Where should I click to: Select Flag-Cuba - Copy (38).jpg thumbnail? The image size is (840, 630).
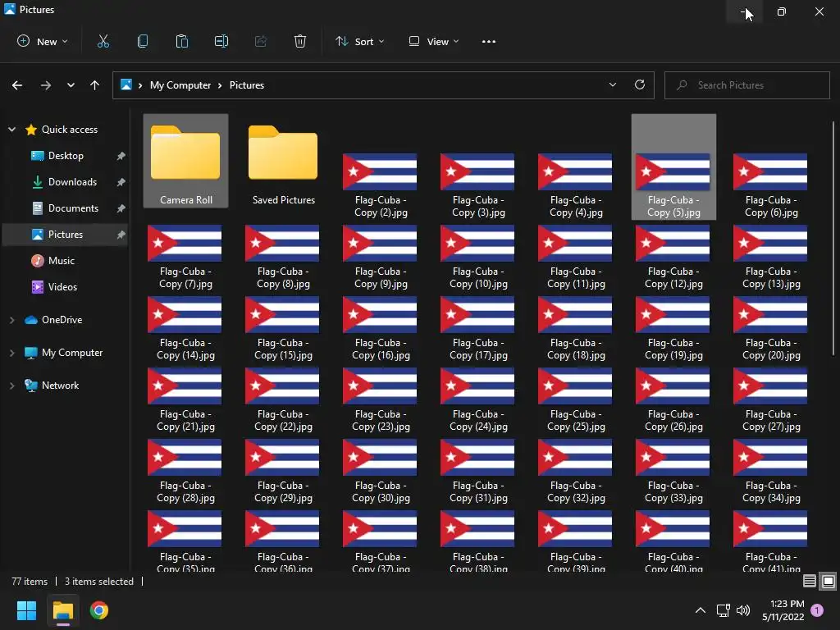pyautogui.click(x=478, y=529)
